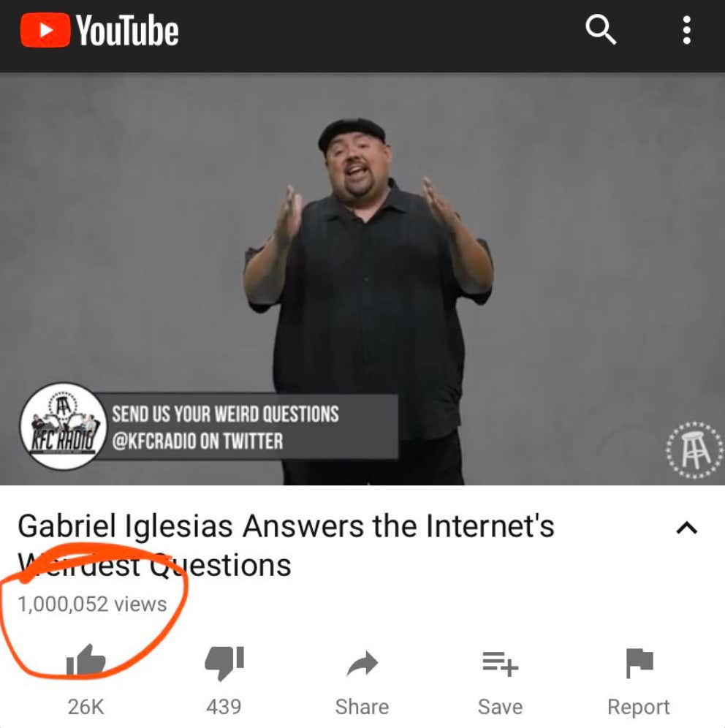
Task: Open search with the magnifying glass
Action: pyautogui.click(x=600, y=29)
